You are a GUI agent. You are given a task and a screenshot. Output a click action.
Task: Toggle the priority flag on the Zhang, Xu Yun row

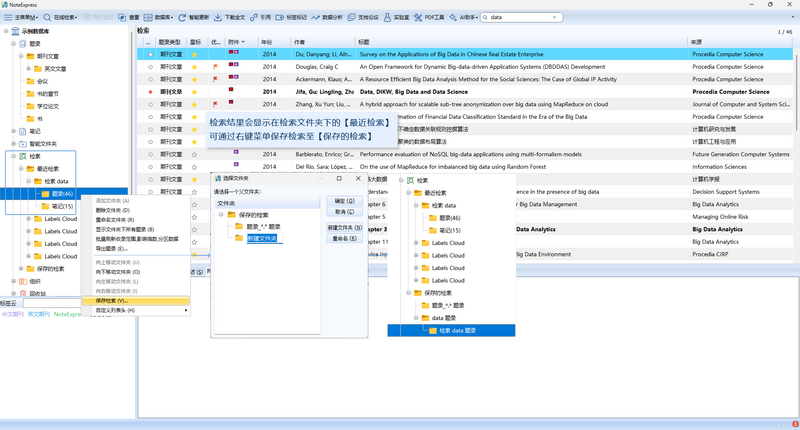pos(215,104)
